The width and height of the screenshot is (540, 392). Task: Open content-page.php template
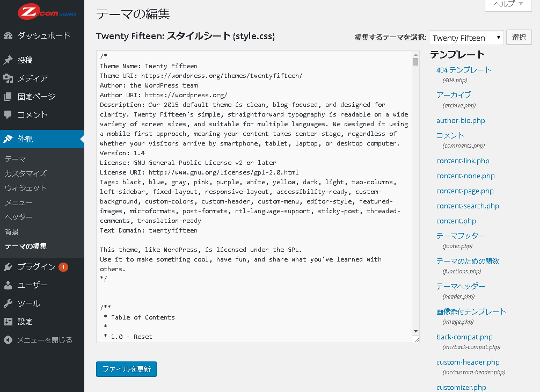click(x=465, y=191)
